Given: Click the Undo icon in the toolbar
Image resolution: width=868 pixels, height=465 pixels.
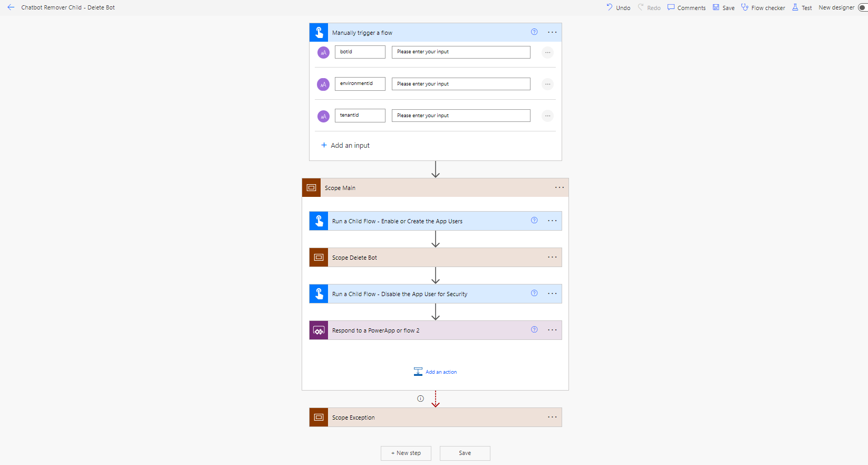Looking at the screenshot, I should click(610, 7).
